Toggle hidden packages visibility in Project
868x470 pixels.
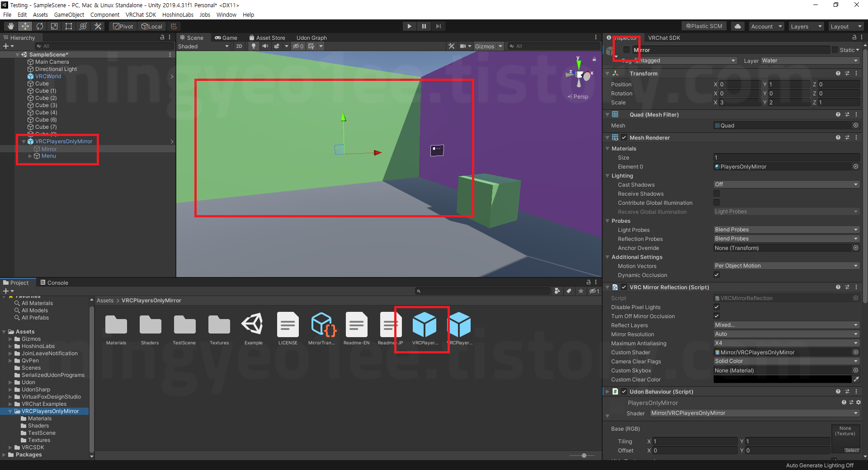pos(594,291)
